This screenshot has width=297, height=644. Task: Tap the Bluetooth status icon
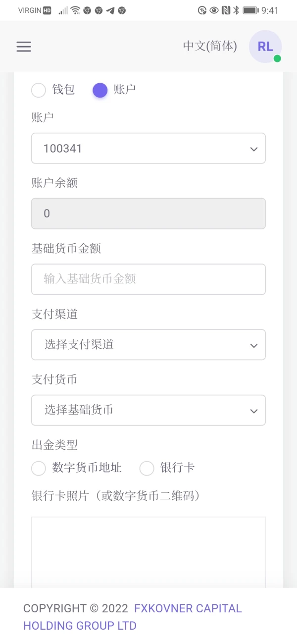[x=236, y=10]
